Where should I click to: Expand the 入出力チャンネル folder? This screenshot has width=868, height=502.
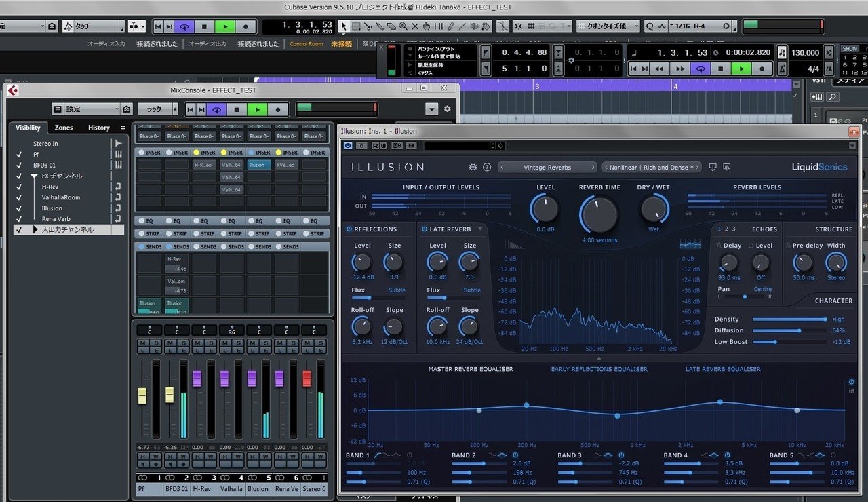pyautogui.click(x=35, y=230)
